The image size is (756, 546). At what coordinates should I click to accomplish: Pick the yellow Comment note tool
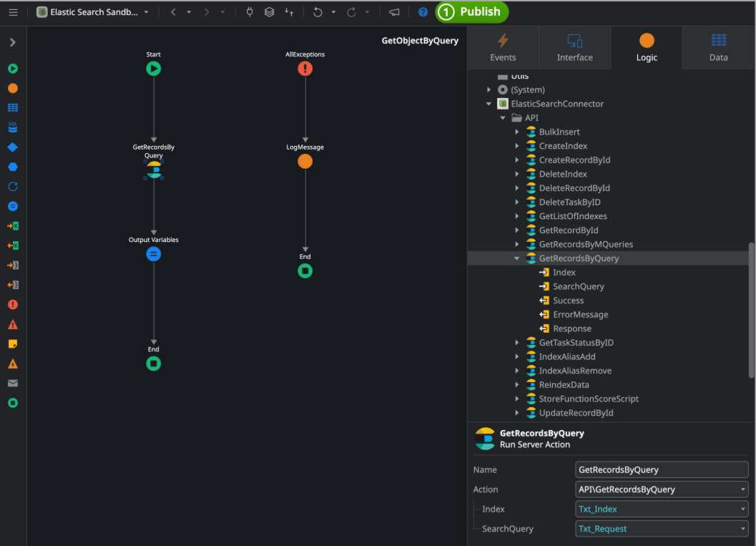coord(13,344)
